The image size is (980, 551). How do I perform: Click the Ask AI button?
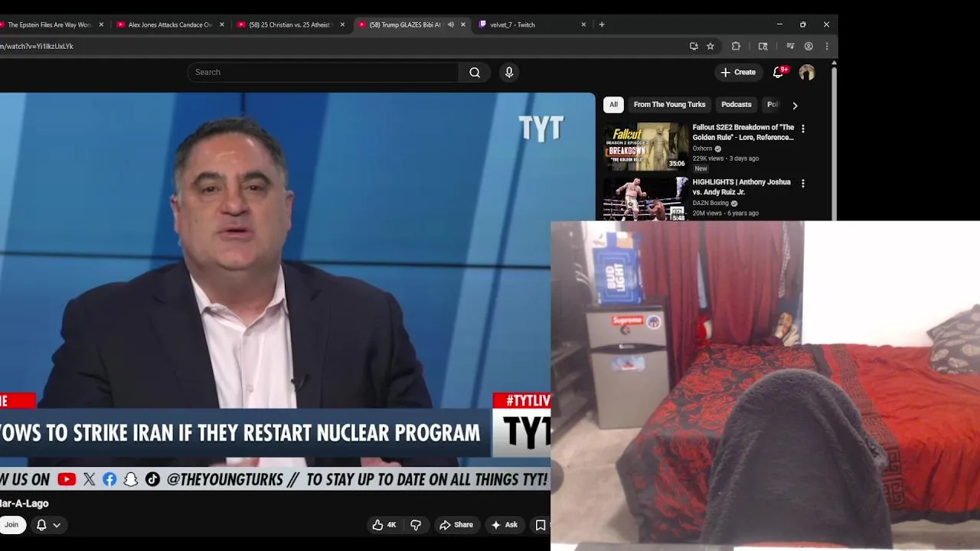[x=505, y=525]
